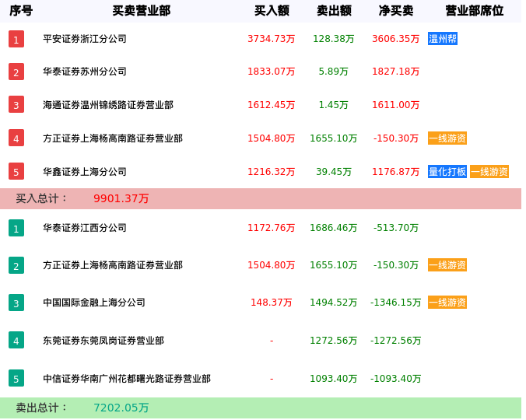Screen dimensions: 526x420
Task: Click the green rank 3 badge
Action: pos(16,303)
